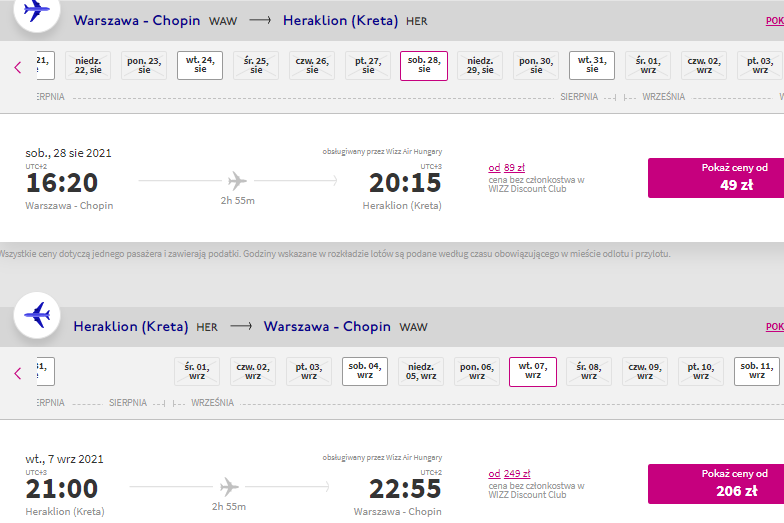This screenshot has height=523, width=784.
Task: Click the outbound flight airplane icon
Action: [x=36, y=10]
